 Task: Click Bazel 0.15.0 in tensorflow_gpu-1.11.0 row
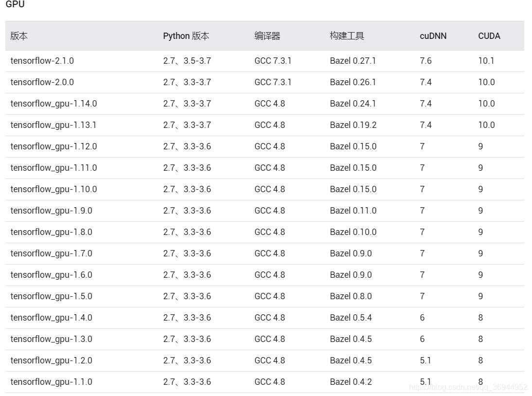click(353, 168)
